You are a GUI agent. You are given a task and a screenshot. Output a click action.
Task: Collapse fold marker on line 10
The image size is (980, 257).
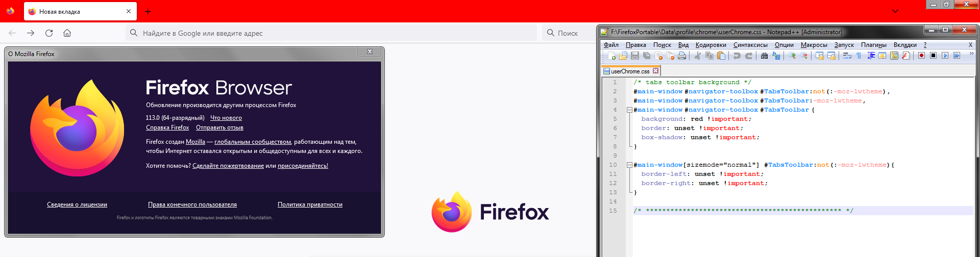coord(629,165)
